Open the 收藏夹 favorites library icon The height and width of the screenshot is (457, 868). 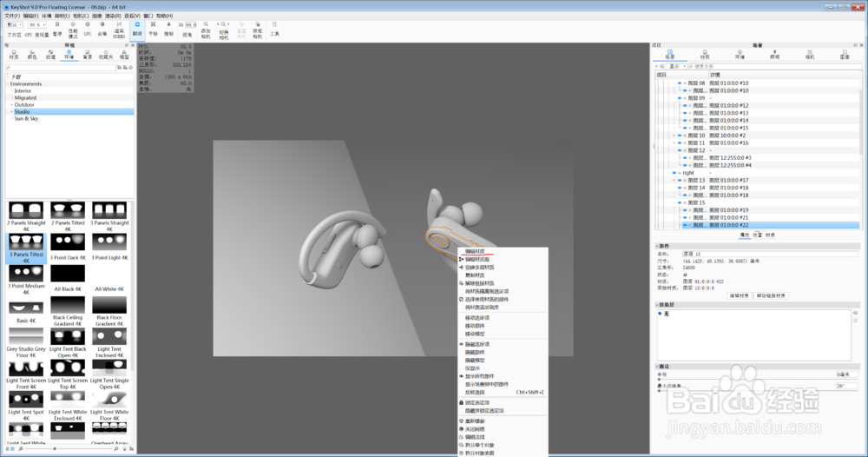(x=106, y=54)
